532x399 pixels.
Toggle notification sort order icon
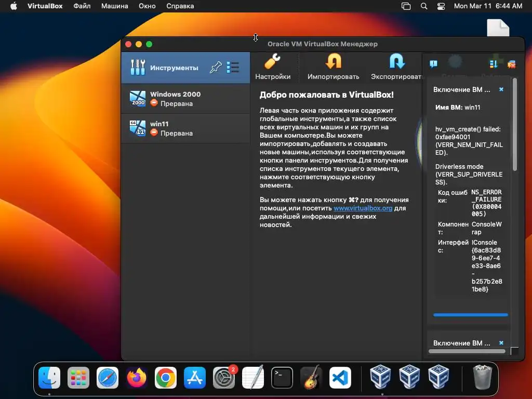pyautogui.click(x=494, y=64)
